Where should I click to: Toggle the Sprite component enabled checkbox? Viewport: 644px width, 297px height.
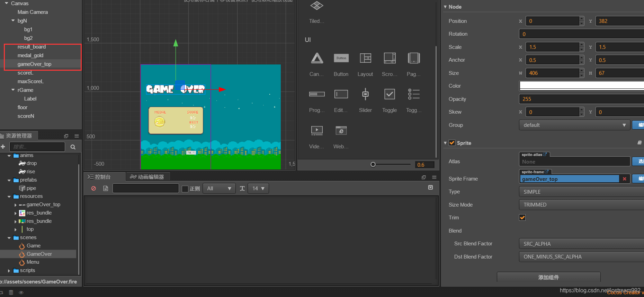(452, 143)
